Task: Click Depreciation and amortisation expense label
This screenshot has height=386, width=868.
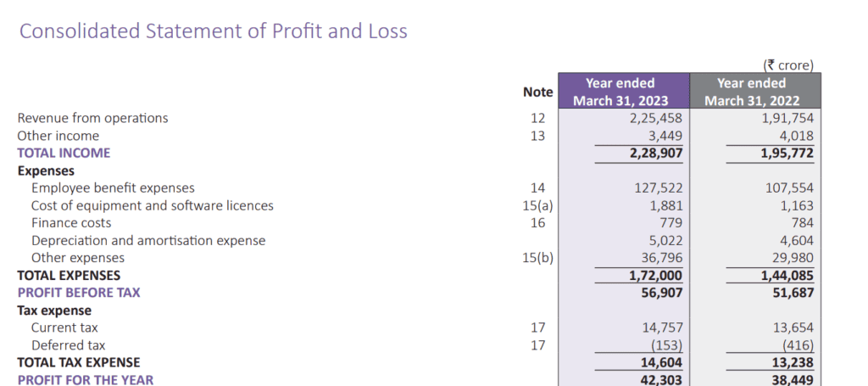Action: click(148, 241)
